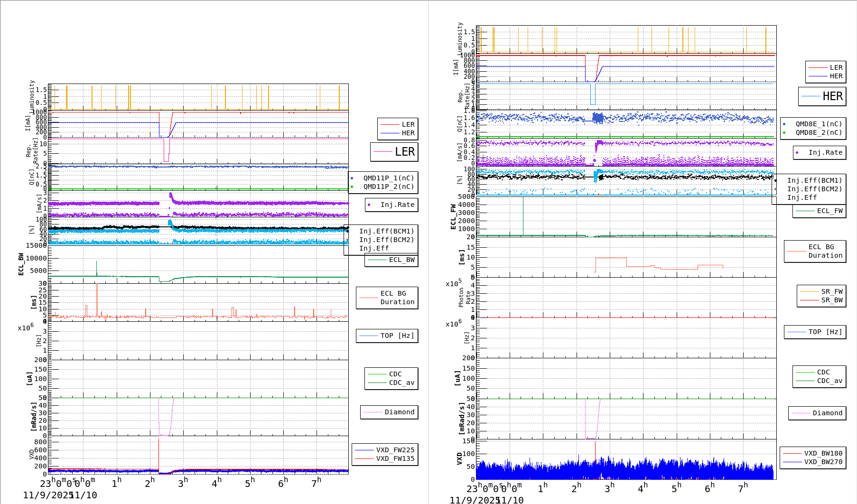Click the large HER label box in right plot
857x504 pixels.
pos(822,96)
